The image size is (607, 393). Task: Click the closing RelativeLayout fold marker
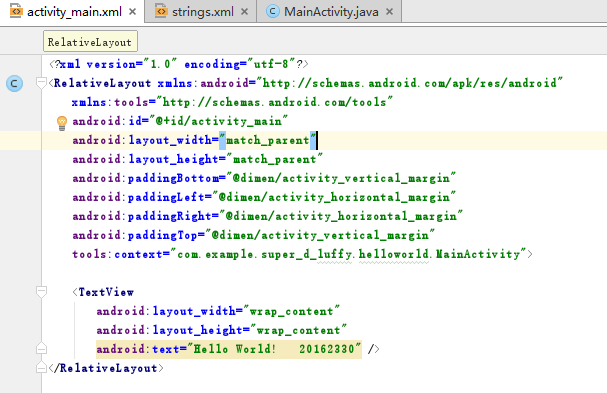pyautogui.click(x=41, y=367)
